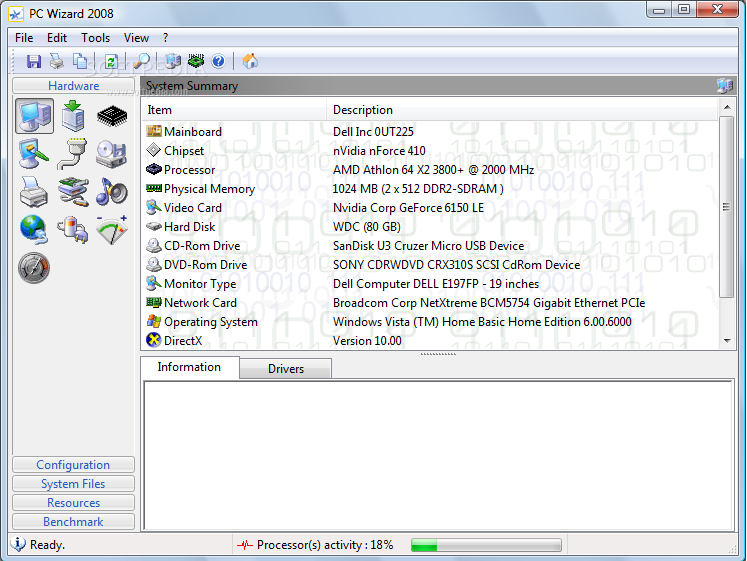Select the Video Card row
This screenshot has height=561, width=747.
point(429,208)
